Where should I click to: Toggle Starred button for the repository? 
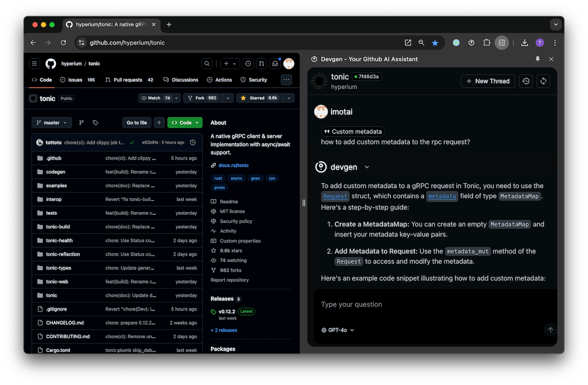[260, 98]
